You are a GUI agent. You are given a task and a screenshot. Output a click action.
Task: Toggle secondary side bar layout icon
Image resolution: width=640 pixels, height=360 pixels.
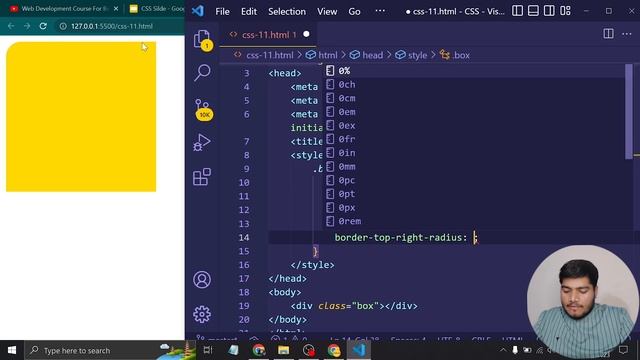549,11
